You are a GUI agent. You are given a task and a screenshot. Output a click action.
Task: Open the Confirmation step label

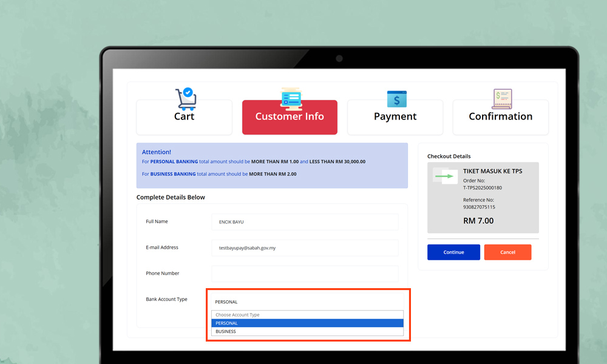500,116
